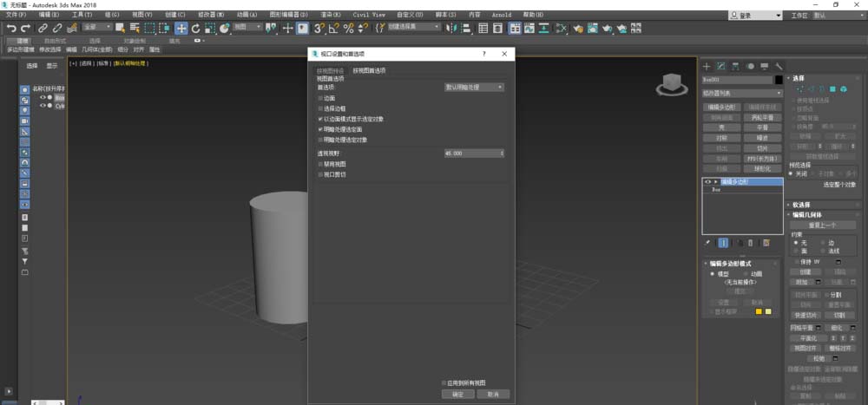Open the 默认明暗处理 dropdown

tap(474, 88)
